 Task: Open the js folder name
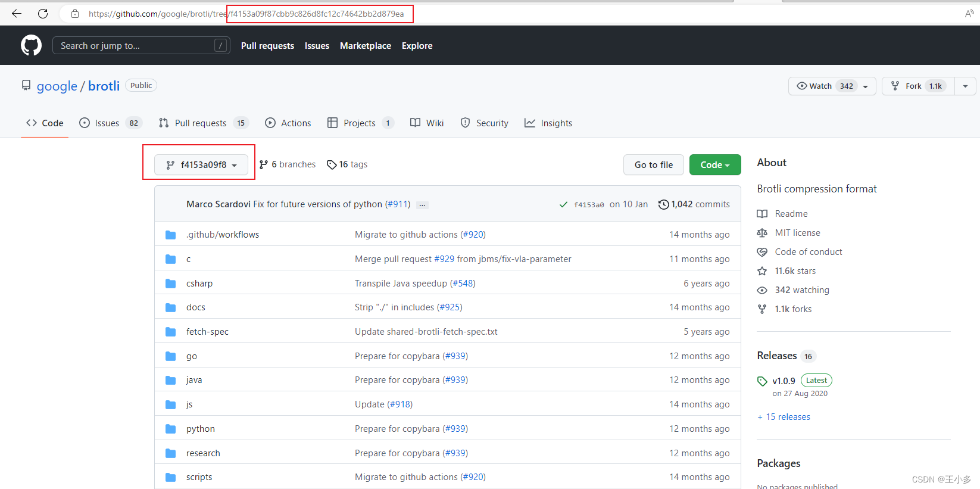click(x=189, y=404)
